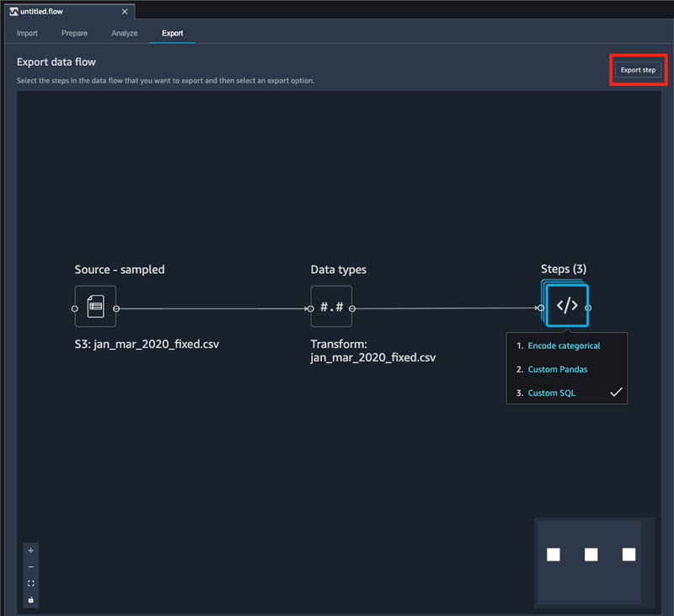Click the Source node output connector
This screenshot has width=674, height=616.
pyautogui.click(x=116, y=308)
